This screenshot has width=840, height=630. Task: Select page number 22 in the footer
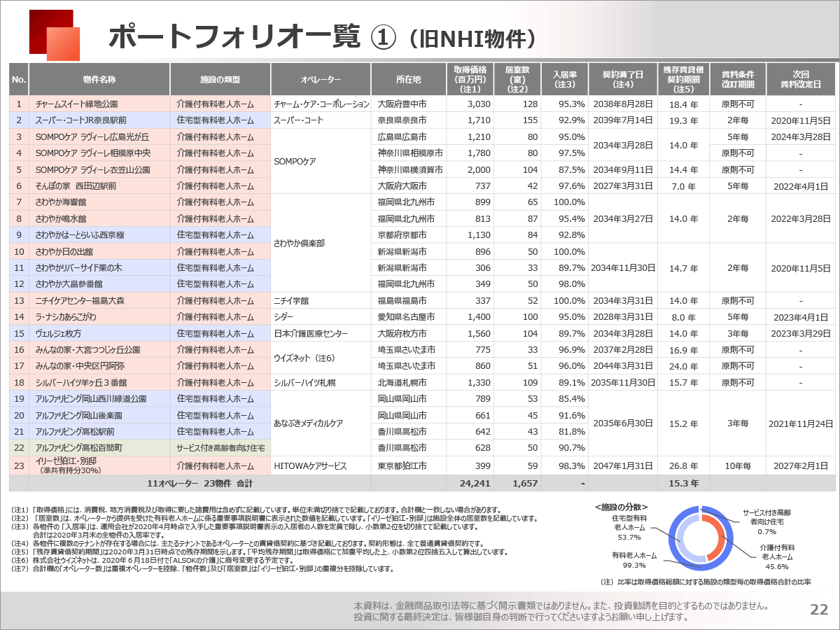click(819, 610)
